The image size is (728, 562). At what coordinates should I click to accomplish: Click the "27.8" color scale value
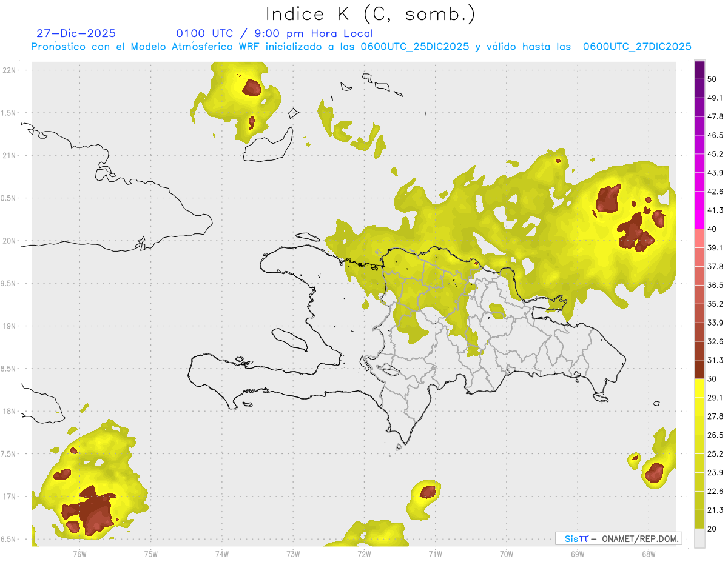pyautogui.click(x=715, y=416)
